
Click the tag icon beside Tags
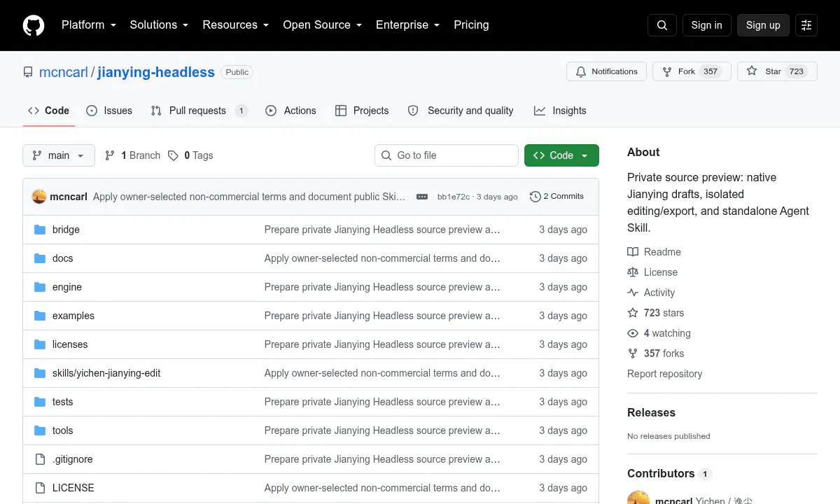click(x=173, y=155)
